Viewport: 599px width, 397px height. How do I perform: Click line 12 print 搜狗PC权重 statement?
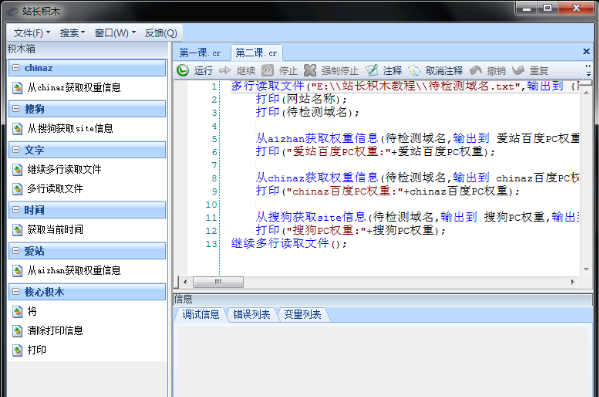pyautogui.click(x=351, y=231)
